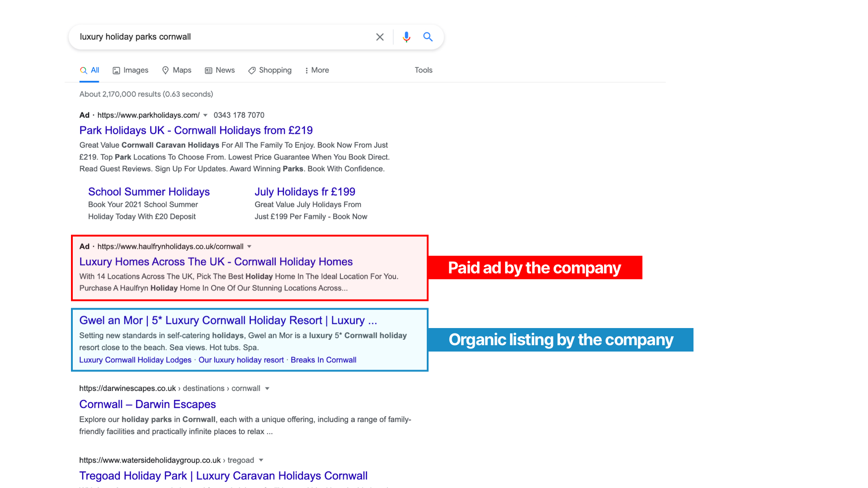The image size is (868, 488).
Task: Open Cornwall – Darwin Escapes result
Action: tap(147, 404)
